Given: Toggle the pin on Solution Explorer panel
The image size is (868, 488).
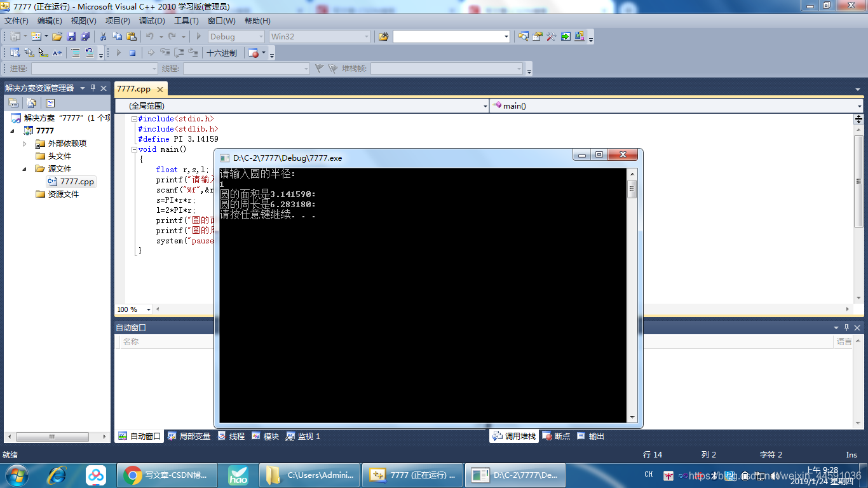Looking at the screenshot, I should coord(93,88).
